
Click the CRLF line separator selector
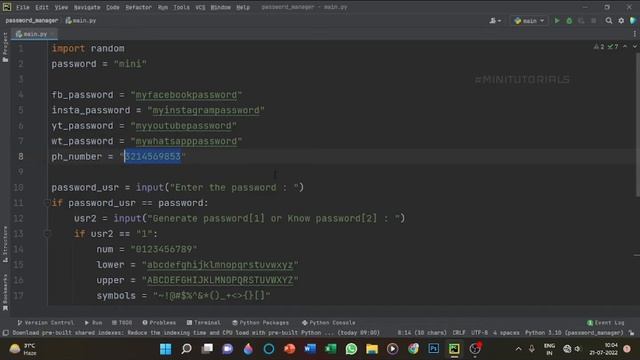click(x=459, y=333)
